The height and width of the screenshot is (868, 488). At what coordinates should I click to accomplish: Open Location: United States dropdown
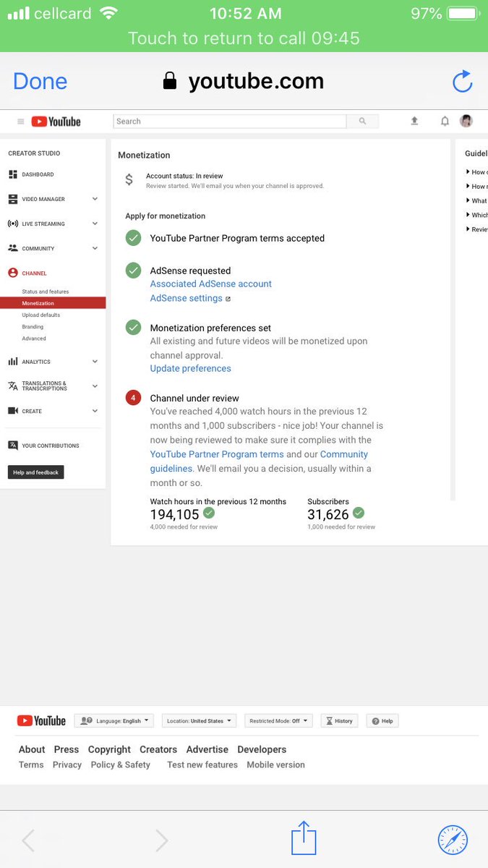[199, 721]
